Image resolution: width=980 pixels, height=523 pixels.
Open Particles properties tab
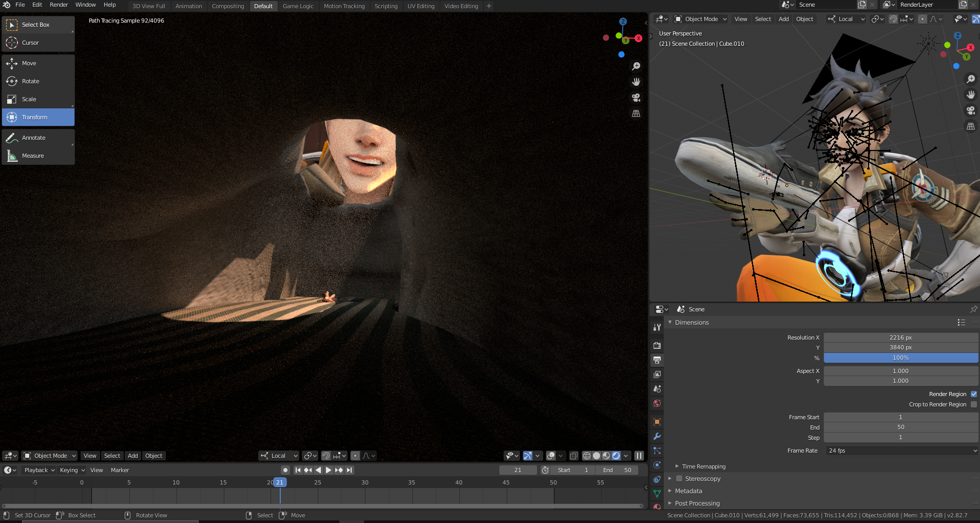[657, 451]
